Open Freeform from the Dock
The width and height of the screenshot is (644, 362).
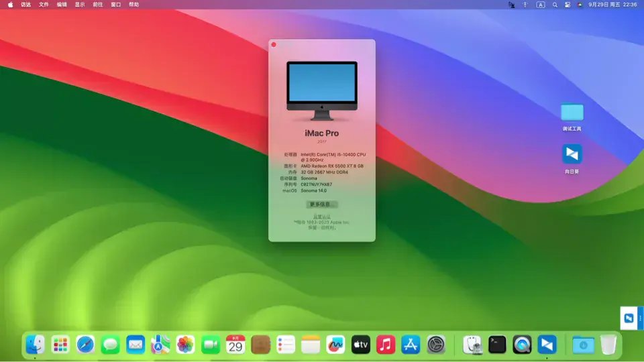point(335,345)
